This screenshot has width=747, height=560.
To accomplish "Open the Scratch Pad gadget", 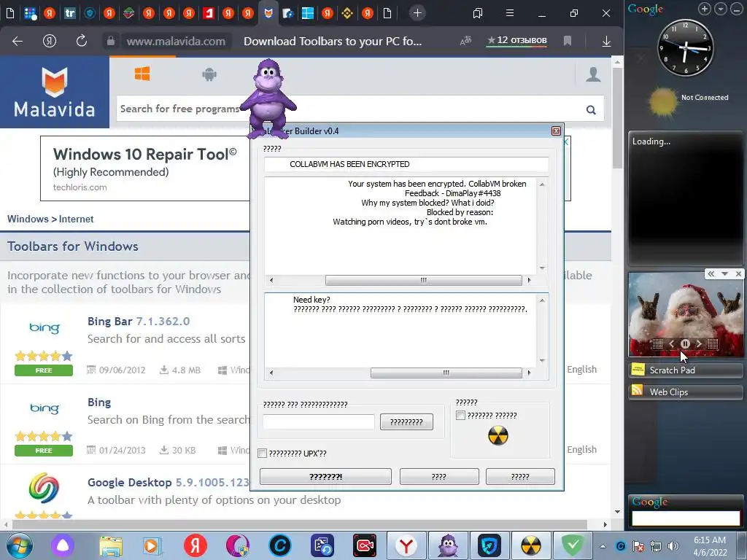I will pyautogui.click(x=686, y=370).
